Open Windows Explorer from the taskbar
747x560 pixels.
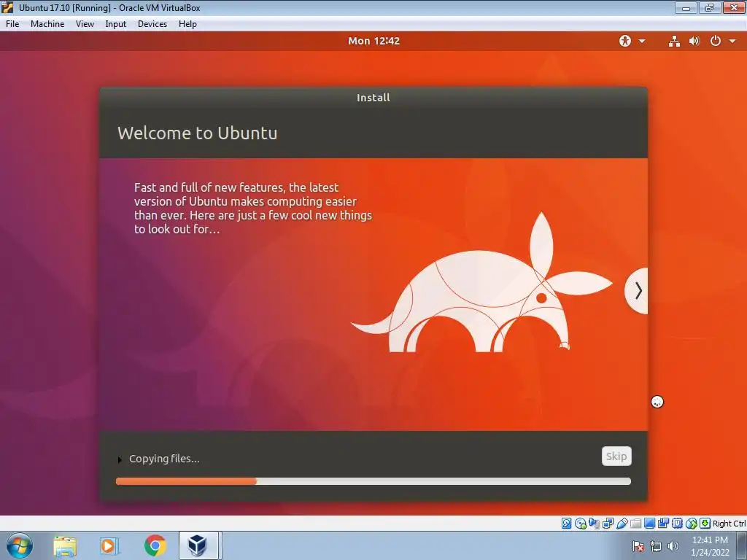(65, 545)
